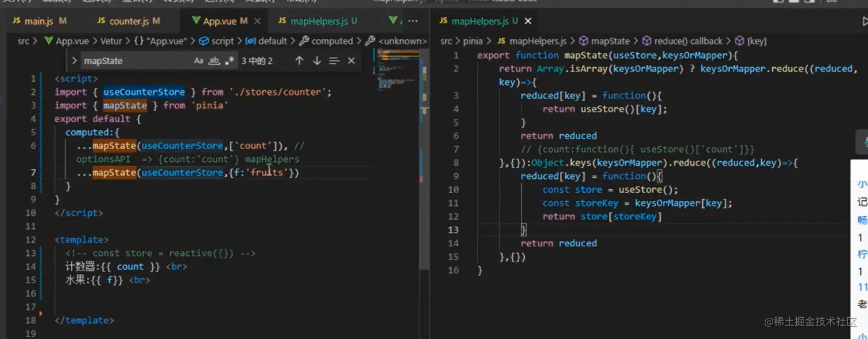Click "export default" on line 4
Image resolution: width=868 pixels, height=339 pixels.
pos(92,119)
